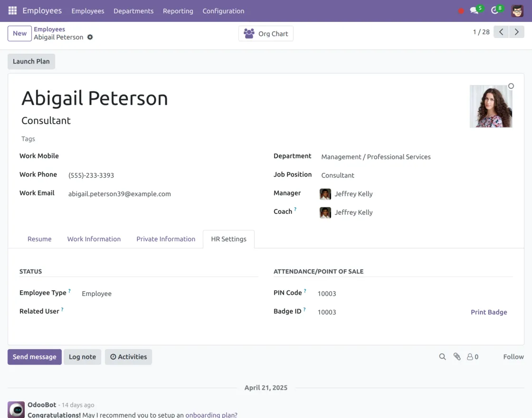This screenshot has height=418, width=532.
Task: Click Badge ID help question mark
Action: [304, 309]
